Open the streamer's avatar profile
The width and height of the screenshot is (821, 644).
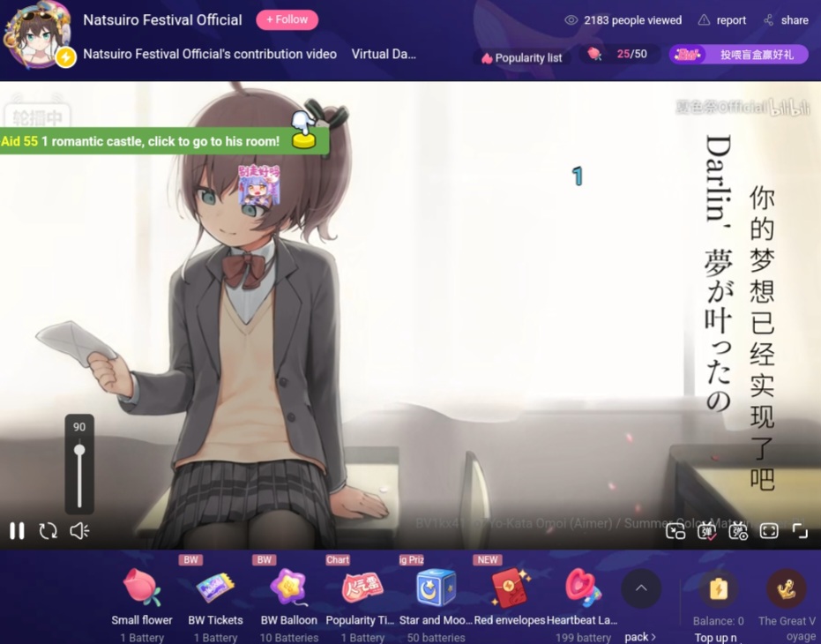pyautogui.click(x=37, y=37)
